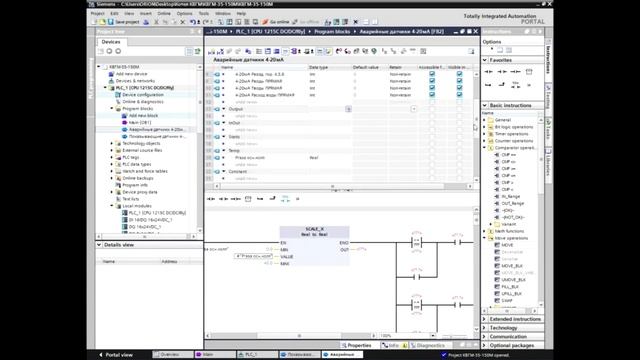The height and width of the screenshot is (360, 640).
Task: Open the Libraries side tab
Action: pyautogui.click(x=549, y=164)
